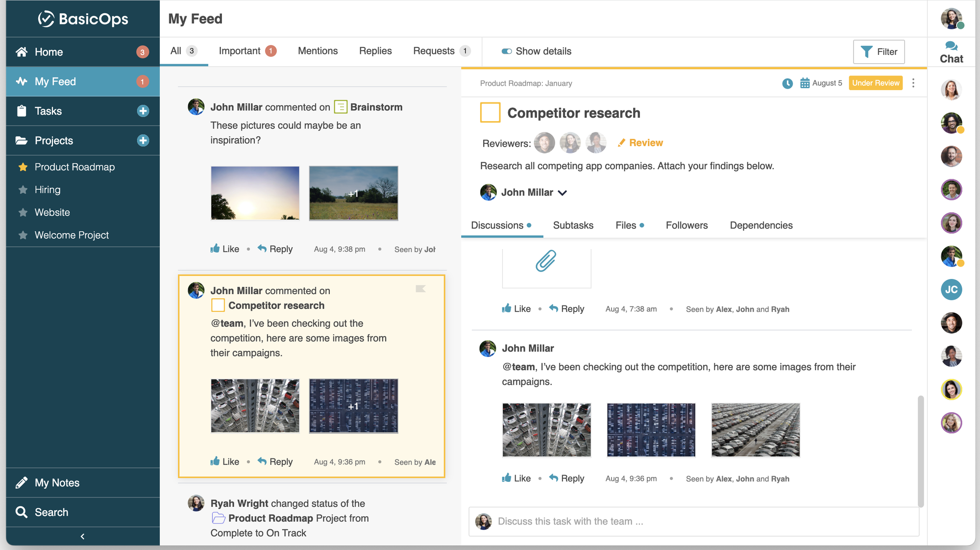Switch to the Subtasks tab
The image size is (980, 550).
click(x=573, y=225)
